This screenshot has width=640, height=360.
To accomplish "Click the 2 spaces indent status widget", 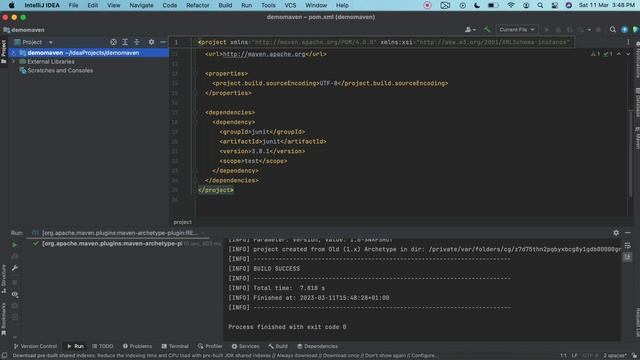I will tap(615, 356).
